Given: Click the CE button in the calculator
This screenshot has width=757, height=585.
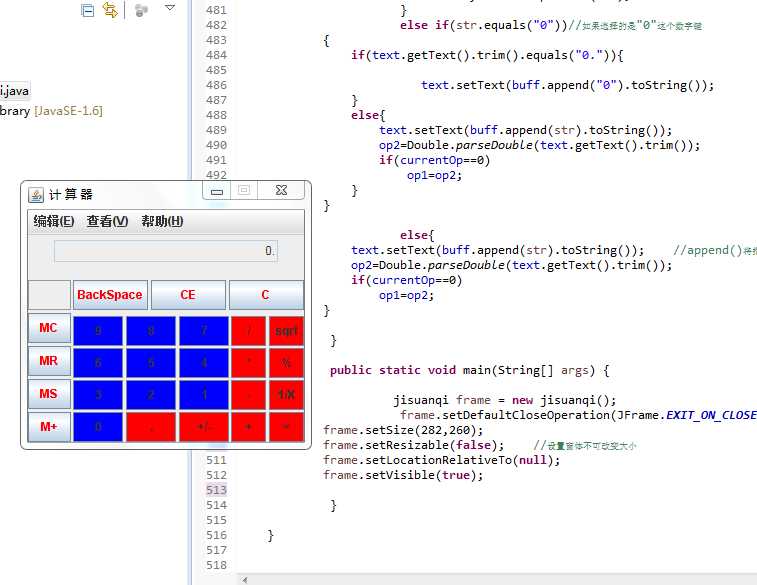Looking at the screenshot, I should [188, 294].
